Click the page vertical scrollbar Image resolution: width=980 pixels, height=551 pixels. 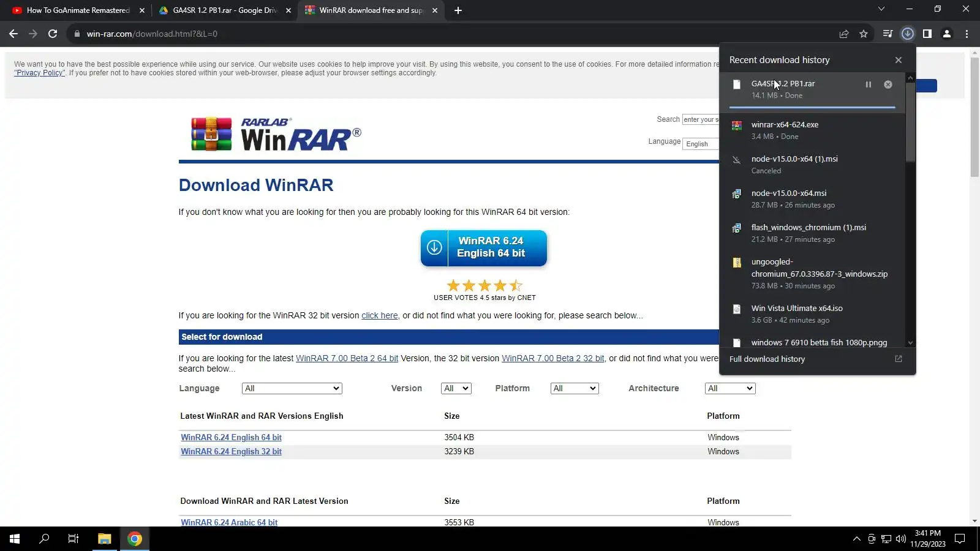(x=974, y=116)
